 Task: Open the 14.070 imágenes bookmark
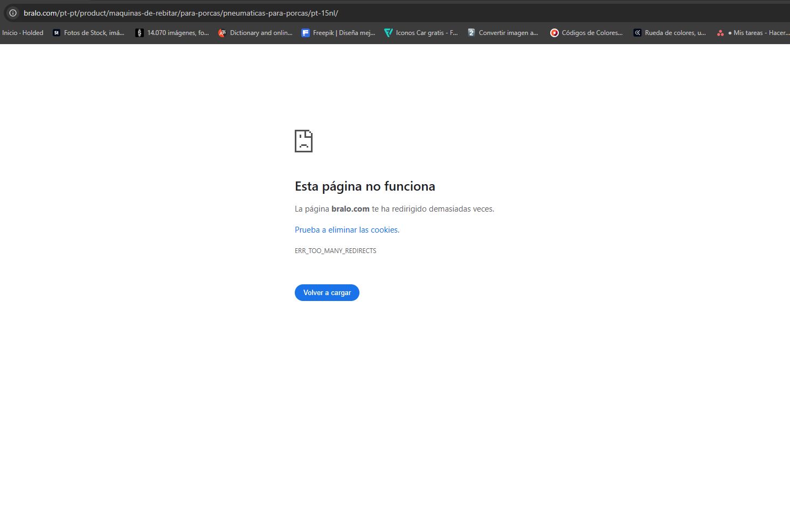(x=172, y=33)
